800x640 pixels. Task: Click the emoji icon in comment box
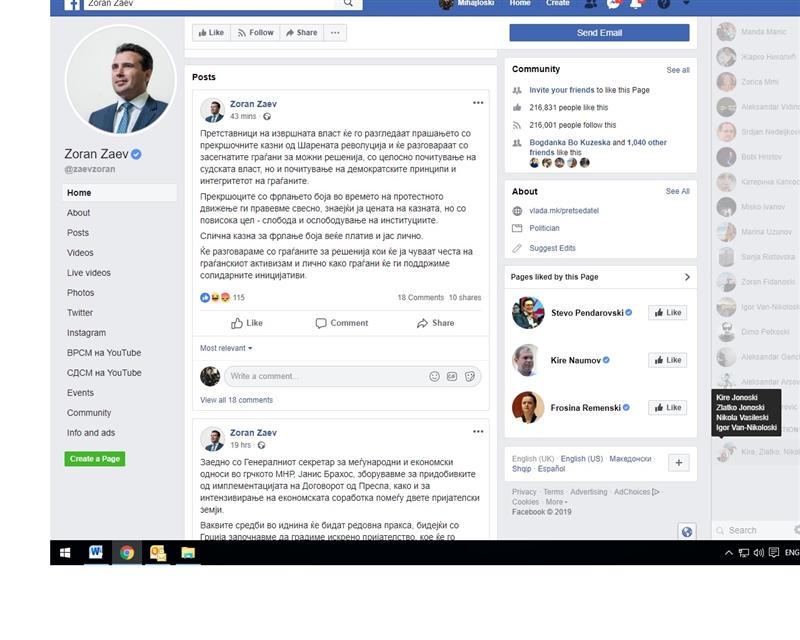pos(434,376)
